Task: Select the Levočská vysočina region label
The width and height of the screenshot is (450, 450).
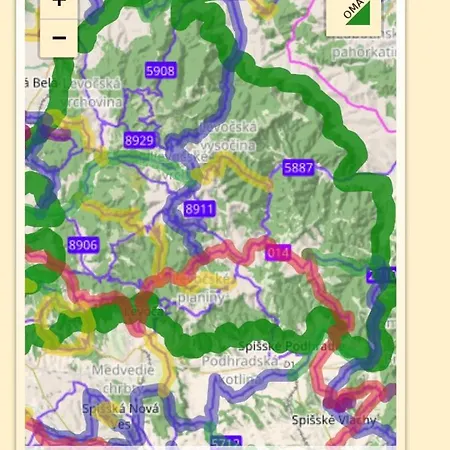Action: point(229,136)
